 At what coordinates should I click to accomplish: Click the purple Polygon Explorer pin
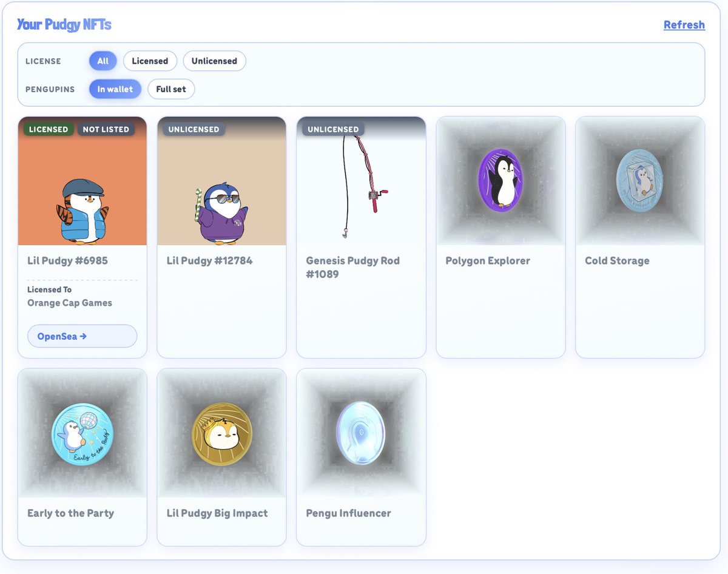[500, 180]
